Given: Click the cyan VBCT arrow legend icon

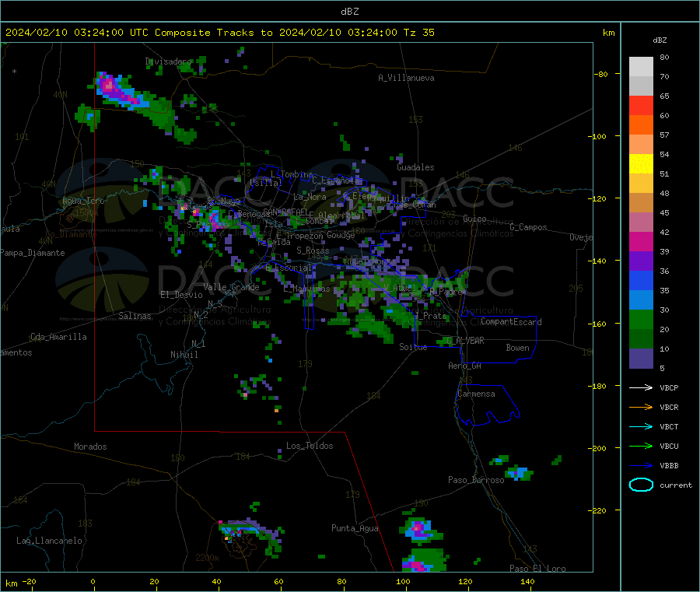Looking at the screenshot, I should coord(641,427).
